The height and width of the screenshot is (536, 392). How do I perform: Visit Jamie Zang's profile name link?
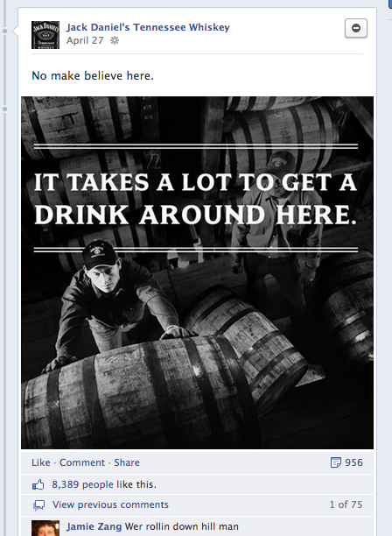tap(94, 526)
